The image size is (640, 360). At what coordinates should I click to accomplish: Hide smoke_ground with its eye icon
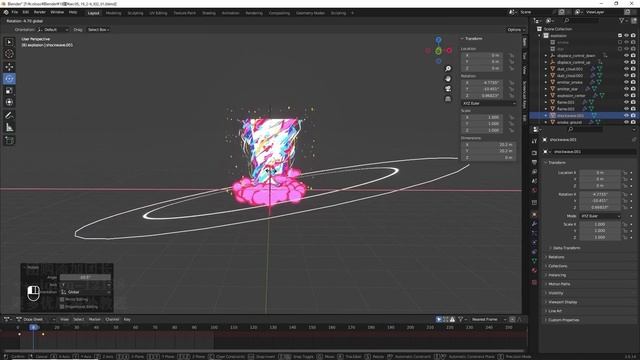(626, 122)
